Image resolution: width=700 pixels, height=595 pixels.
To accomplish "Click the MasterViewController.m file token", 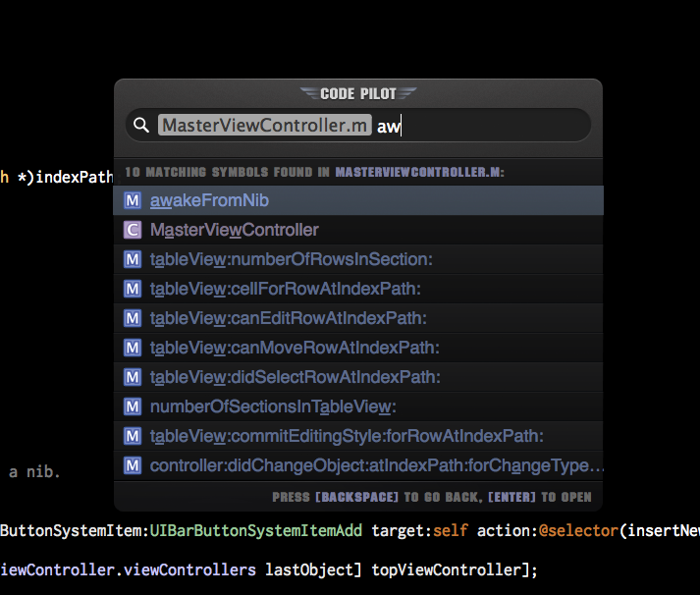I will tap(265, 125).
